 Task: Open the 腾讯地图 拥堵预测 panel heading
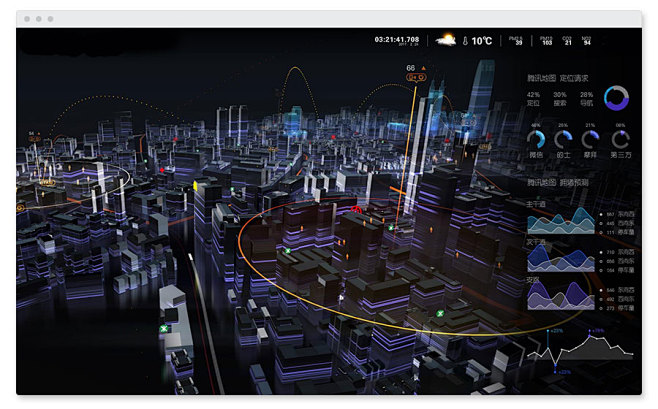point(557,182)
